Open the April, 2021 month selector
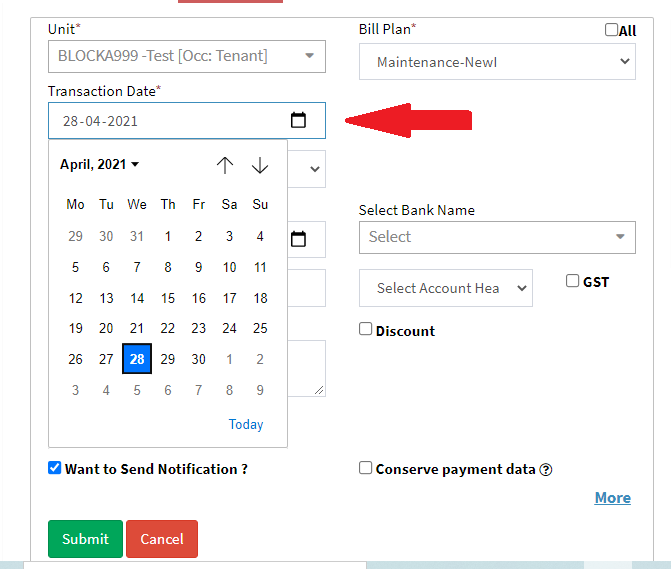The width and height of the screenshot is (671, 569). pyautogui.click(x=100, y=164)
